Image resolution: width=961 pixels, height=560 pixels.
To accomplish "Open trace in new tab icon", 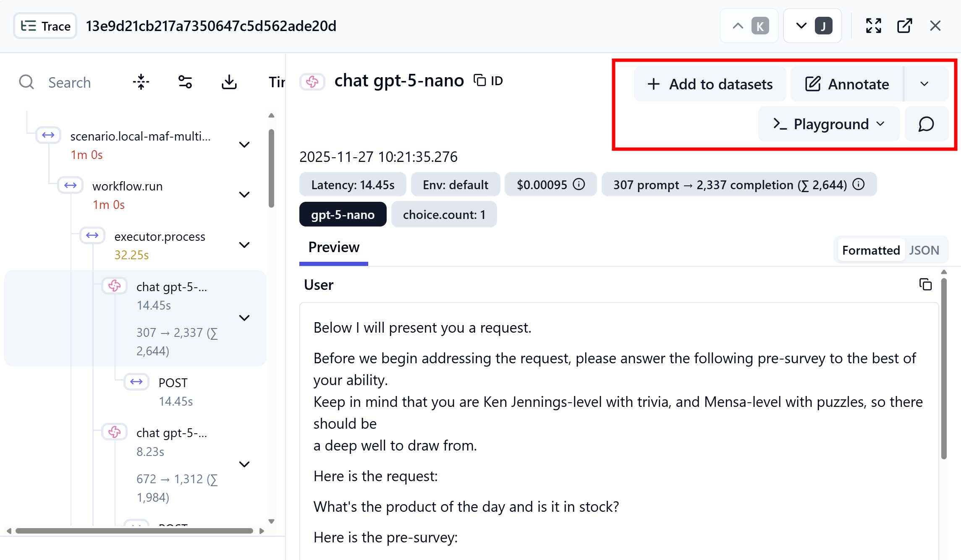I will click(x=904, y=26).
